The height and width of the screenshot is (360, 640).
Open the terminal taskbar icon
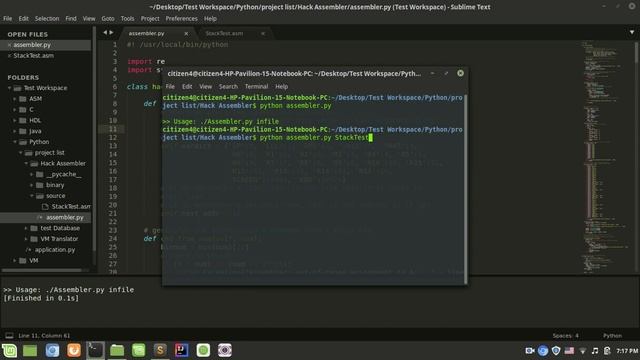point(96,350)
